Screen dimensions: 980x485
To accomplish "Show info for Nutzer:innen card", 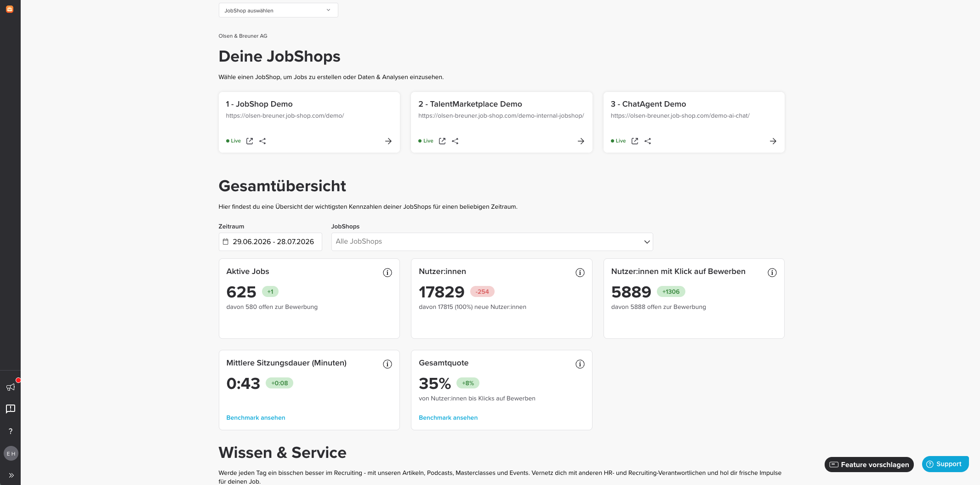I will 580,273.
